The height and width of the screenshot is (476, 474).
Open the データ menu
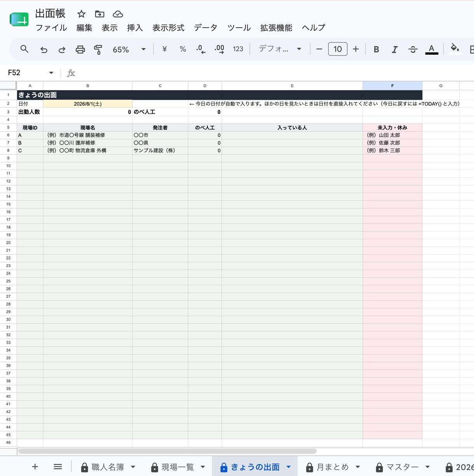tap(206, 28)
